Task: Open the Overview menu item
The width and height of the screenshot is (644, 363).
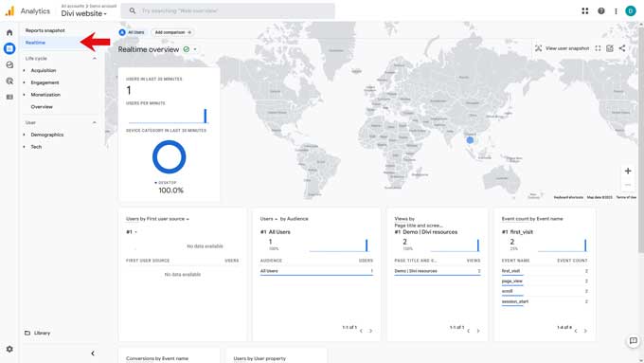Action: [x=42, y=107]
